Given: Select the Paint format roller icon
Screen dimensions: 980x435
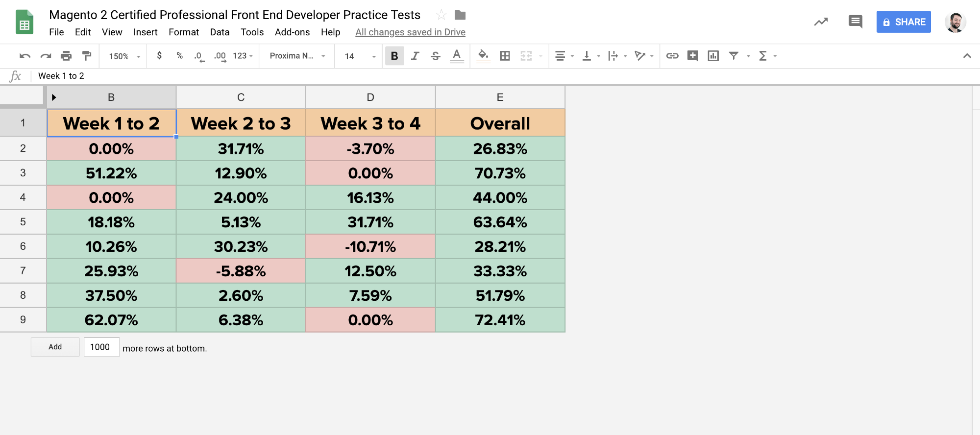Looking at the screenshot, I should point(87,56).
